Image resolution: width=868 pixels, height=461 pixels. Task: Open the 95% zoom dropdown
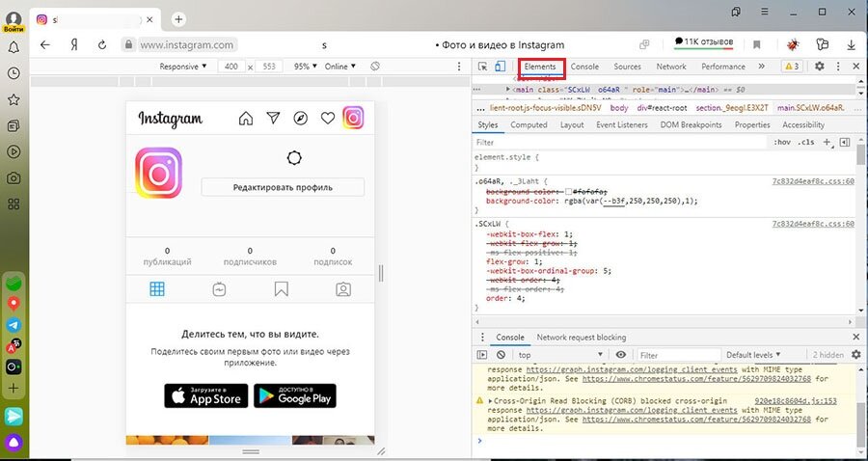(306, 67)
